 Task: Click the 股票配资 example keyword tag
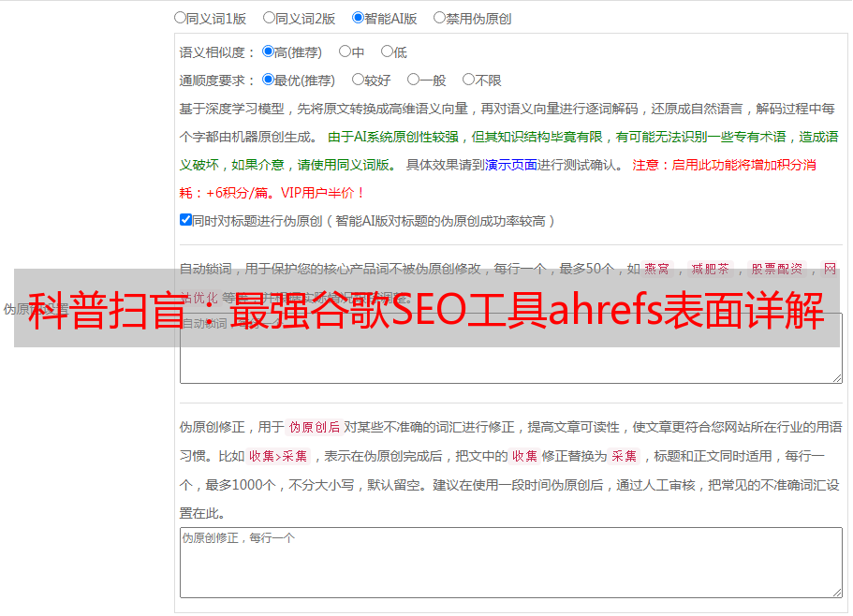click(x=777, y=269)
